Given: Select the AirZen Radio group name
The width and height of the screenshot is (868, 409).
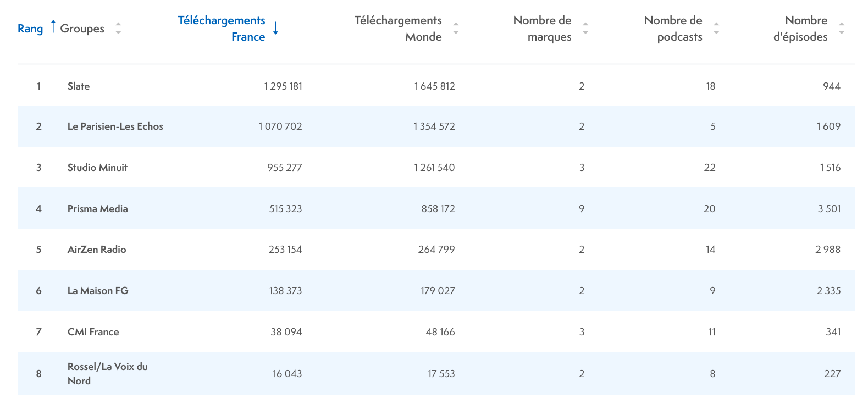Looking at the screenshot, I should pos(97,250).
